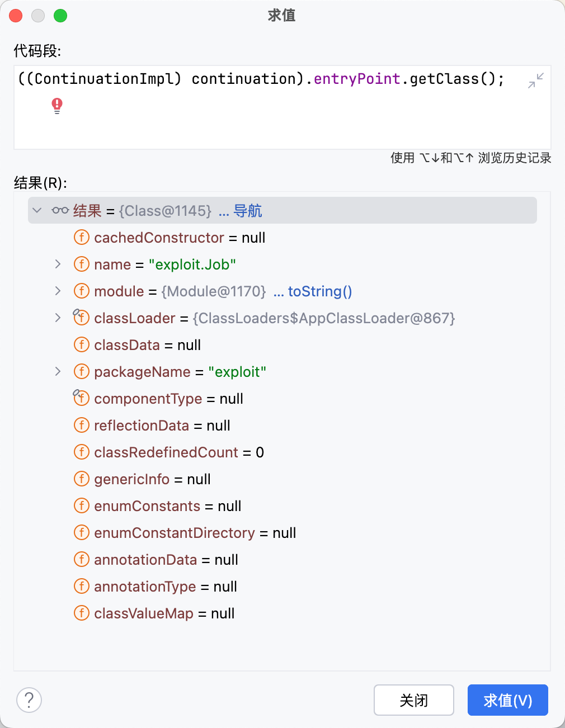
Task: Click inside the code expression input field
Action: pos(282,107)
